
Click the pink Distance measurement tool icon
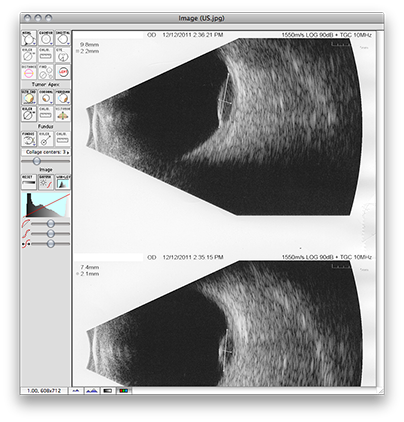pos(29,72)
